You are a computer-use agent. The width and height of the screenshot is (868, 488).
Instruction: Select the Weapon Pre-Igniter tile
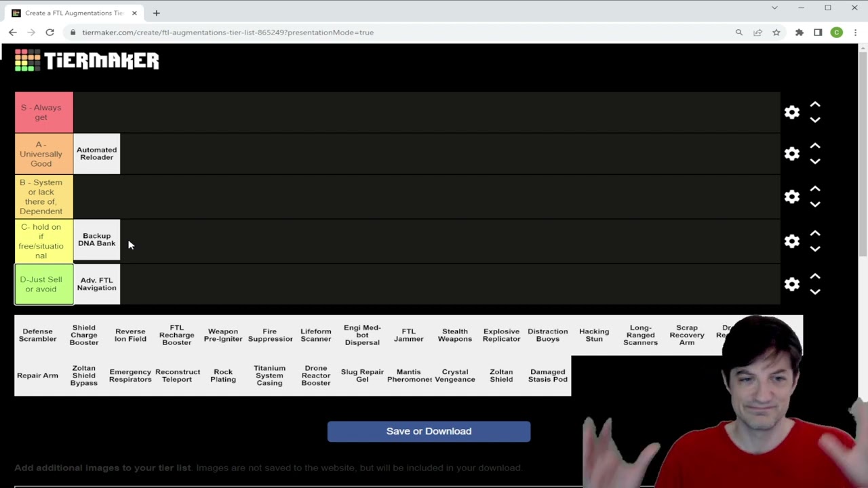coord(223,335)
